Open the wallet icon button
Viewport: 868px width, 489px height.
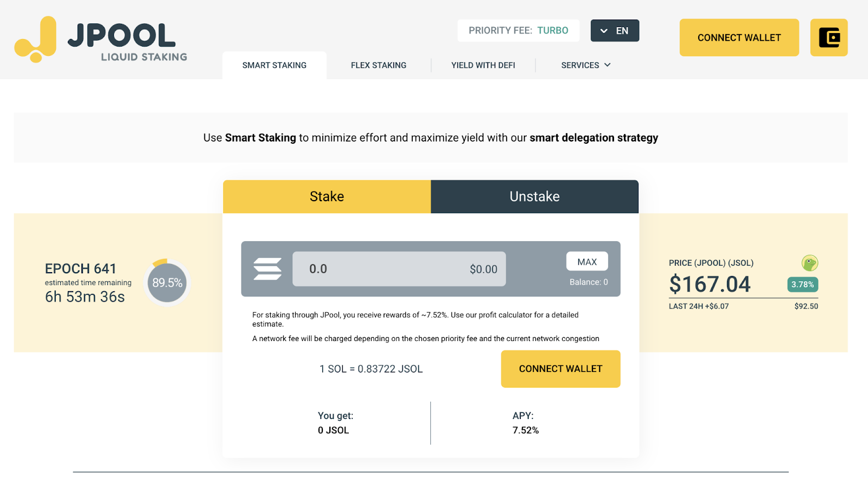click(x=829, y=37)
